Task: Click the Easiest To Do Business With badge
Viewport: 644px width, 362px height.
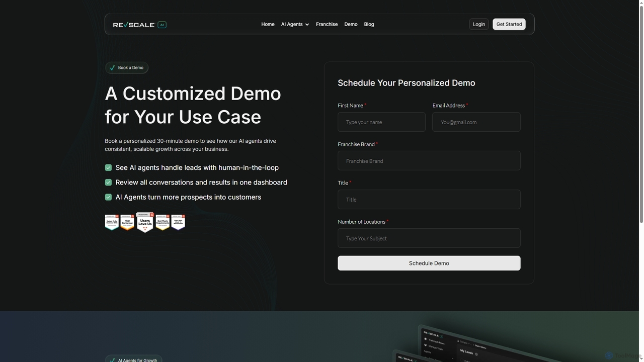Action: pos(112,222)
